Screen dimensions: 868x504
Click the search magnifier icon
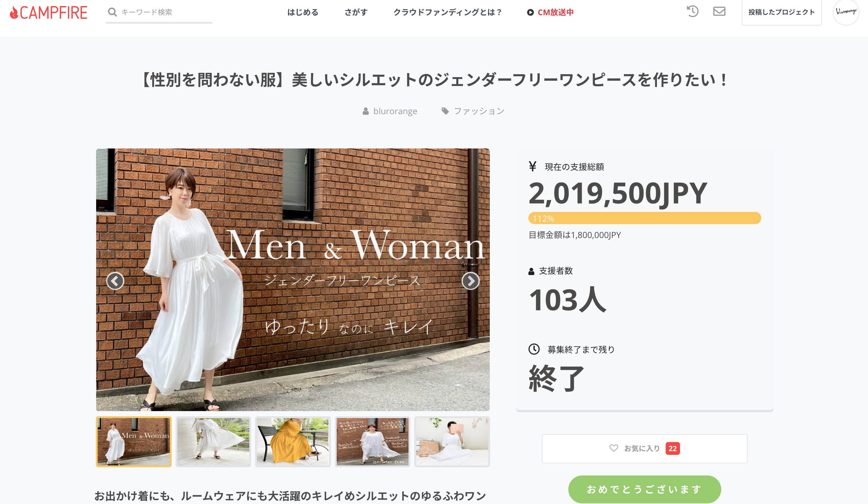tap(112, 12)
